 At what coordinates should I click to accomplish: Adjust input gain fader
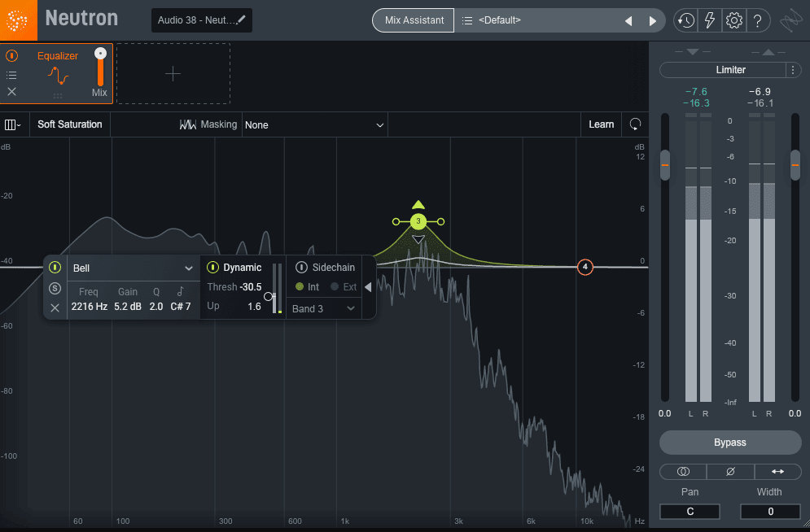(x=665, y=165)
